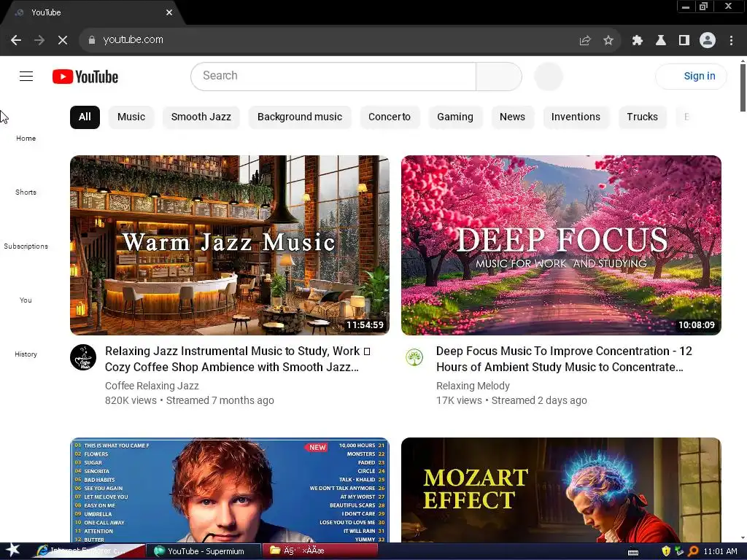
Task: Click the Sign in button
Action: coord(692,76)
